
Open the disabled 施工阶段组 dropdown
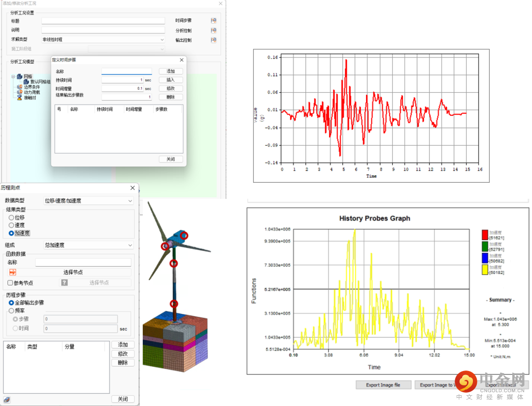(127, 49)
